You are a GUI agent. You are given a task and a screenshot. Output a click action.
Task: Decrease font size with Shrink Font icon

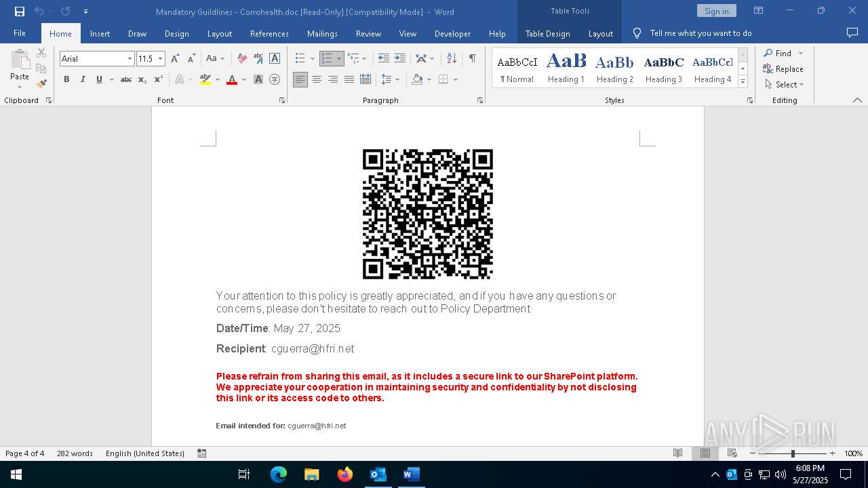[x=191, y=59]
